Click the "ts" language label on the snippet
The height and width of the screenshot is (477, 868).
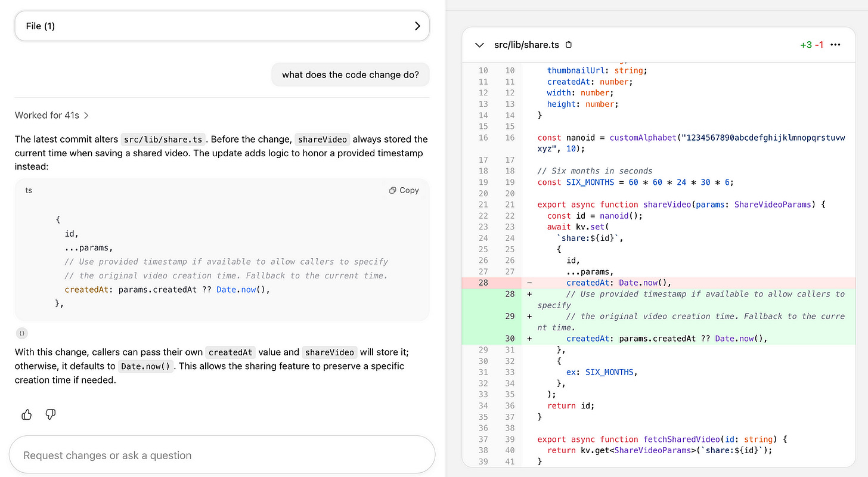29,190
